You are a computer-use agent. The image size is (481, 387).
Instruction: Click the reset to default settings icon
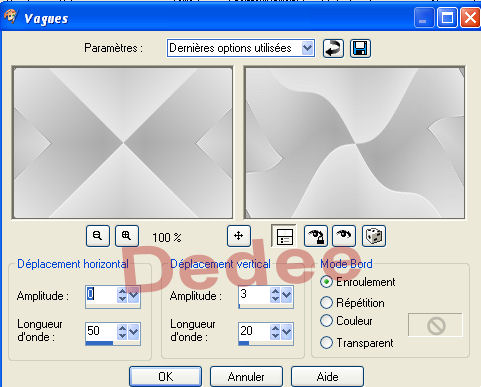[333, 48]
